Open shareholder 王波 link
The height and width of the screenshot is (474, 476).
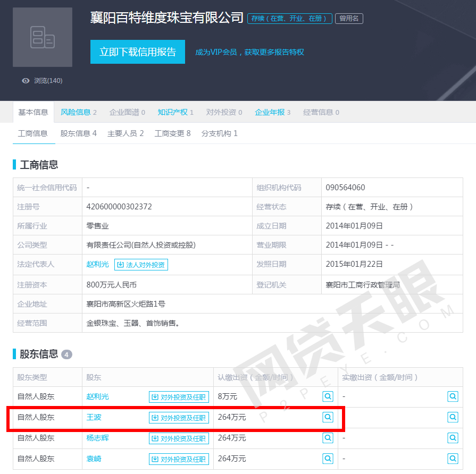coord(94,417)
